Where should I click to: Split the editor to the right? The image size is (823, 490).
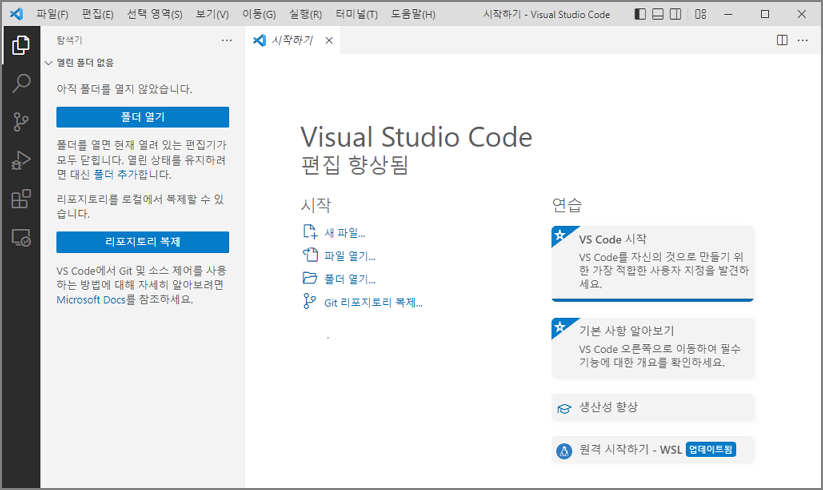(782, 40)
